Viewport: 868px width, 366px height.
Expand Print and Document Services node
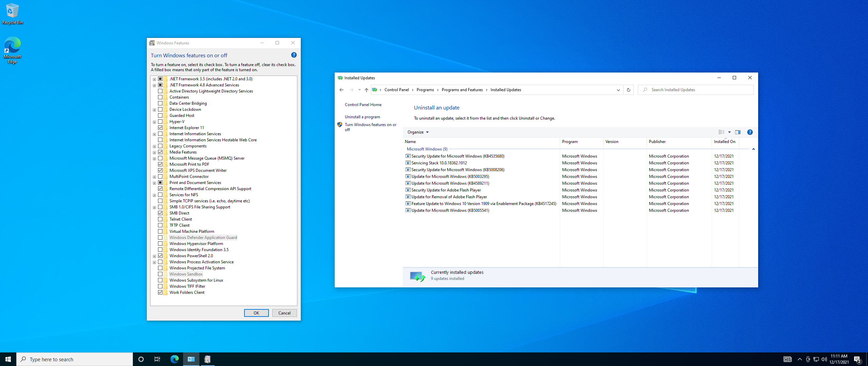click(x=155, y=183)
